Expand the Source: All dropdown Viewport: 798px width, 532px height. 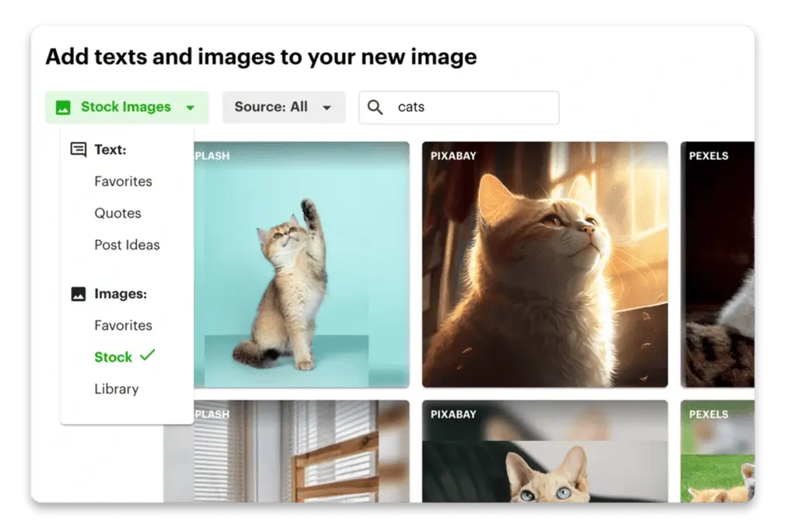(x=283, y=107)
